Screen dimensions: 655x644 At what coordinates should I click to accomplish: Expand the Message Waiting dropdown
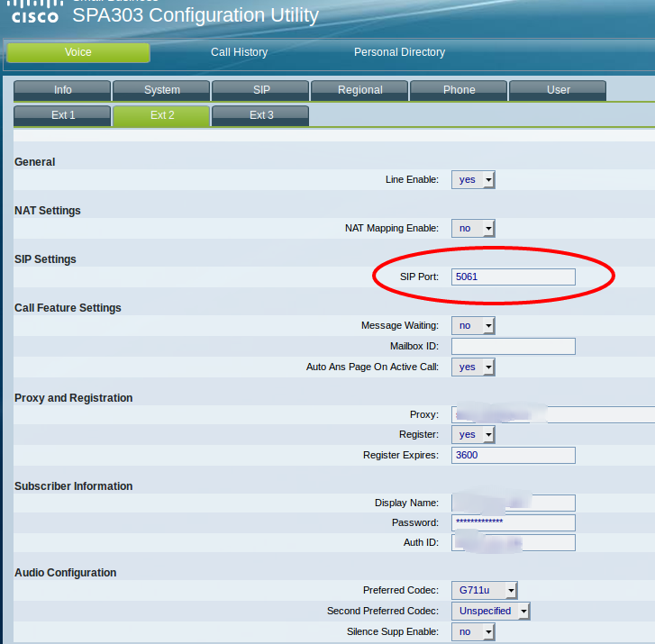coord(473,325)
